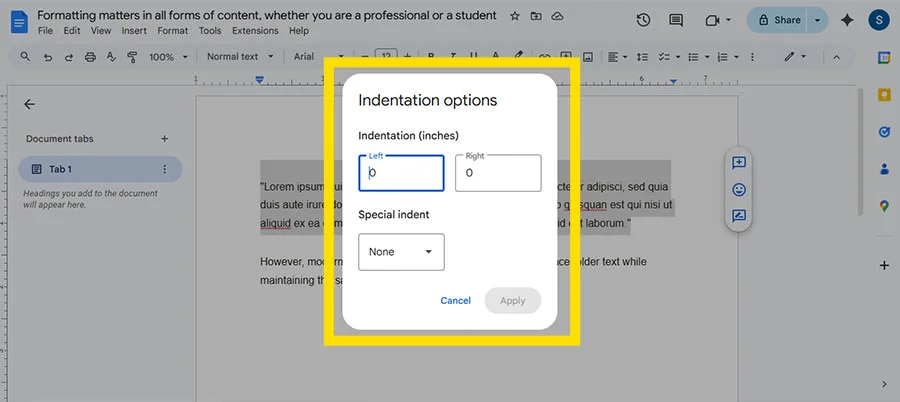Open Contacts side panel
This screenshot has width=900, height=402.
tap(885, 169)
